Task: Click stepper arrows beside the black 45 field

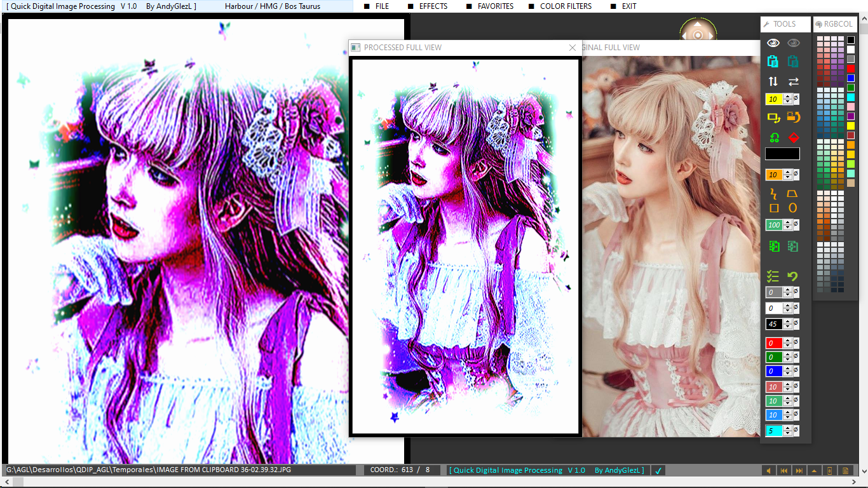Action: pos(788,324)
